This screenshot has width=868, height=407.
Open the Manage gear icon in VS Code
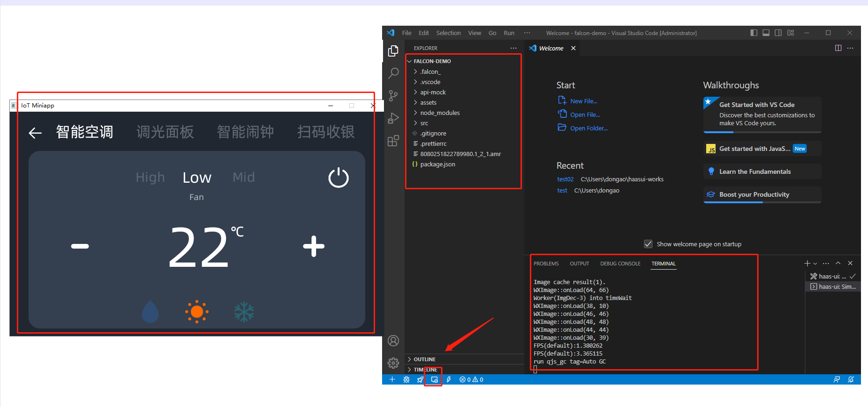coord(393,363)
